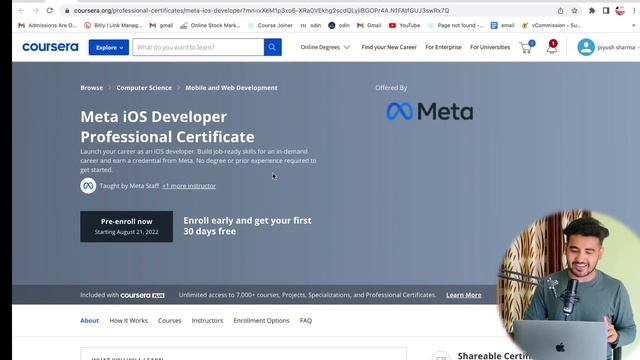Image resolution: width=640 pixels, height=360 pixels.
Task: Expand the Explore dropdown
Action: point(109,47)
